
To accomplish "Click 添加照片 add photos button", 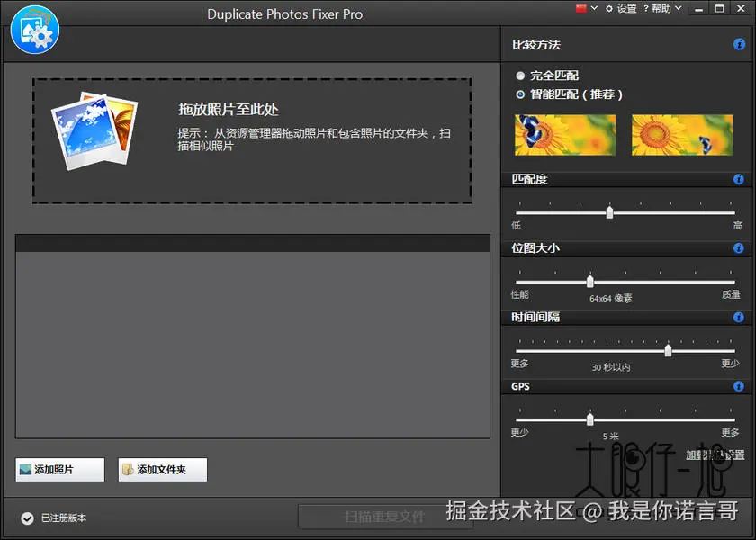I will pos(59,470).
